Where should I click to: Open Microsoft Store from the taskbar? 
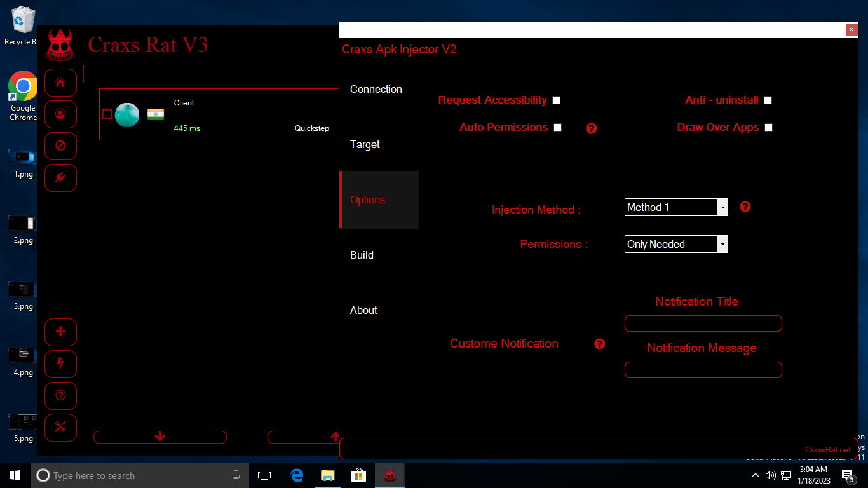(x=359, y=475)
